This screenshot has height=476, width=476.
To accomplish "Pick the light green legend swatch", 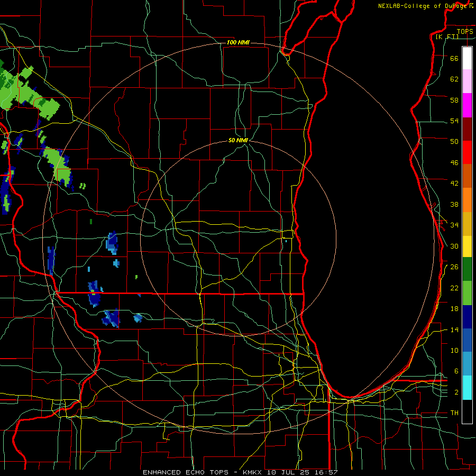I will 467,293.
